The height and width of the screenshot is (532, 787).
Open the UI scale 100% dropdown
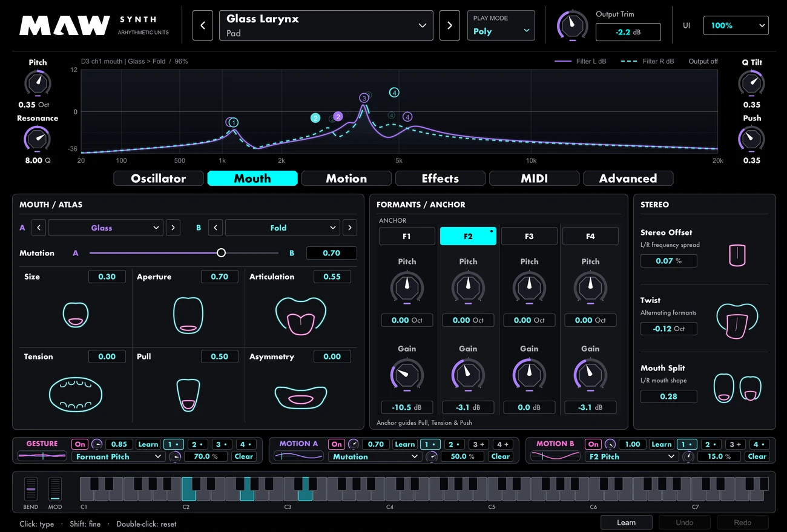pos(736,25)
